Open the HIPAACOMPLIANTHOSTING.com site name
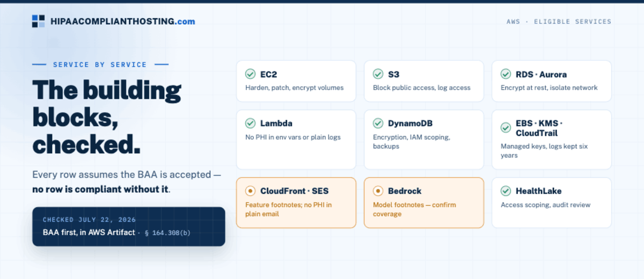 [122, 21]
